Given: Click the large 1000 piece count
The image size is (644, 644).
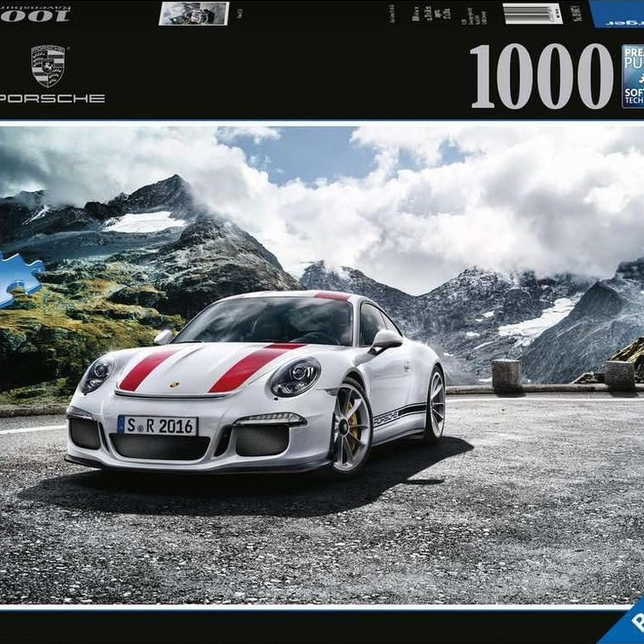Looking at the screenshot, I should [x=541, y=76].
